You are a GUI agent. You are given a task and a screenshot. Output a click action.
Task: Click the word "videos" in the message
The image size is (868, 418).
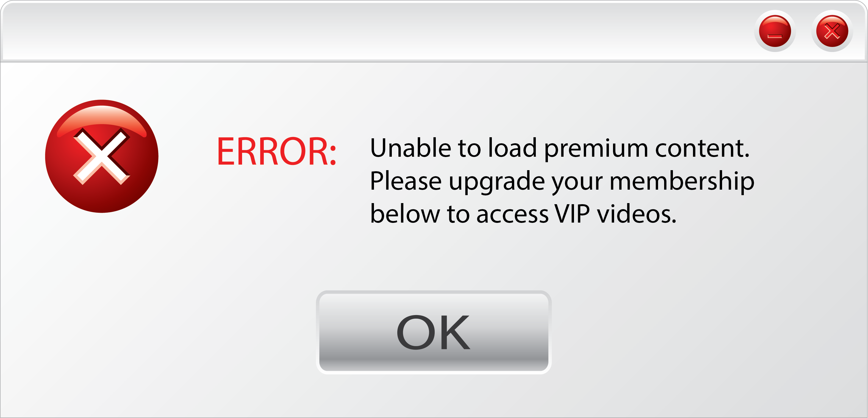[637, 214]
